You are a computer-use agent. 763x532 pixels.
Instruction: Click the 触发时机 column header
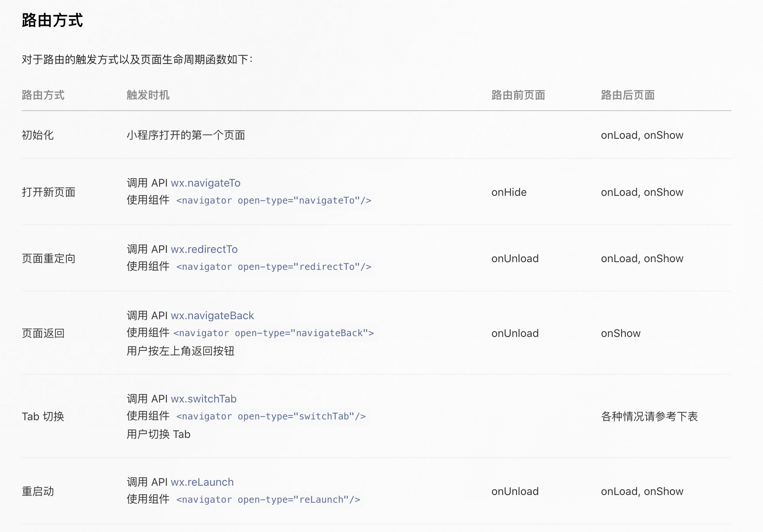(148, 95)
